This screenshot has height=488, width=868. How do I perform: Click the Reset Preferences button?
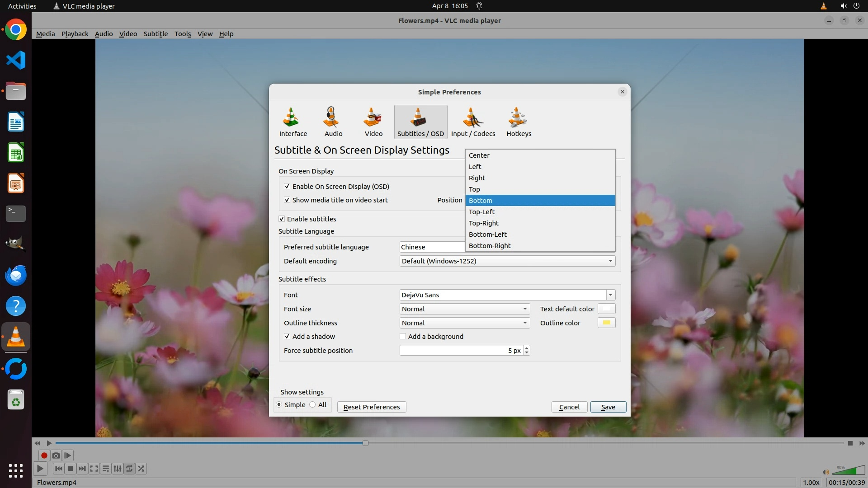(371, 407)
